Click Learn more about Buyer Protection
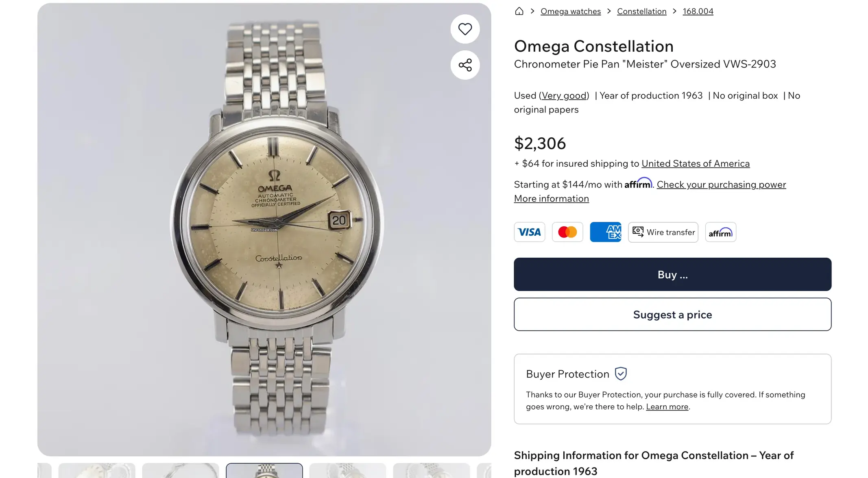The height and width of the screenshot is (478, 868). (x=667, y=407)
